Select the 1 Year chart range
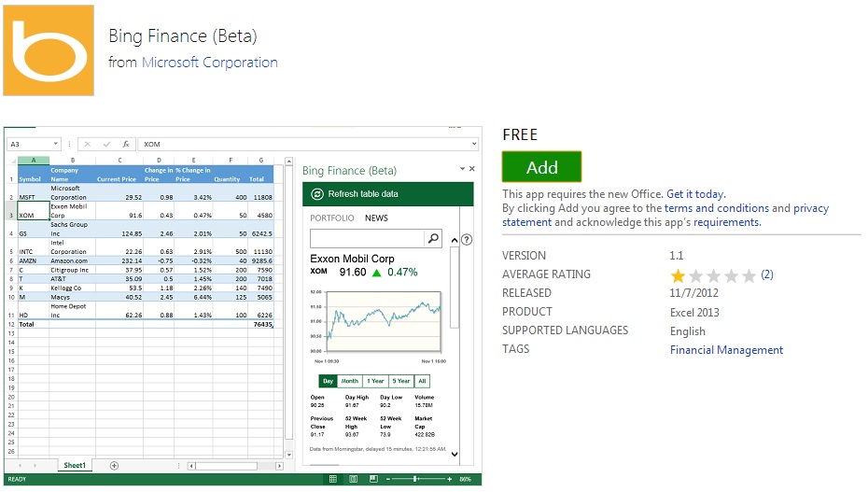This screenshot has height=492, width=868. click(375, 381)
